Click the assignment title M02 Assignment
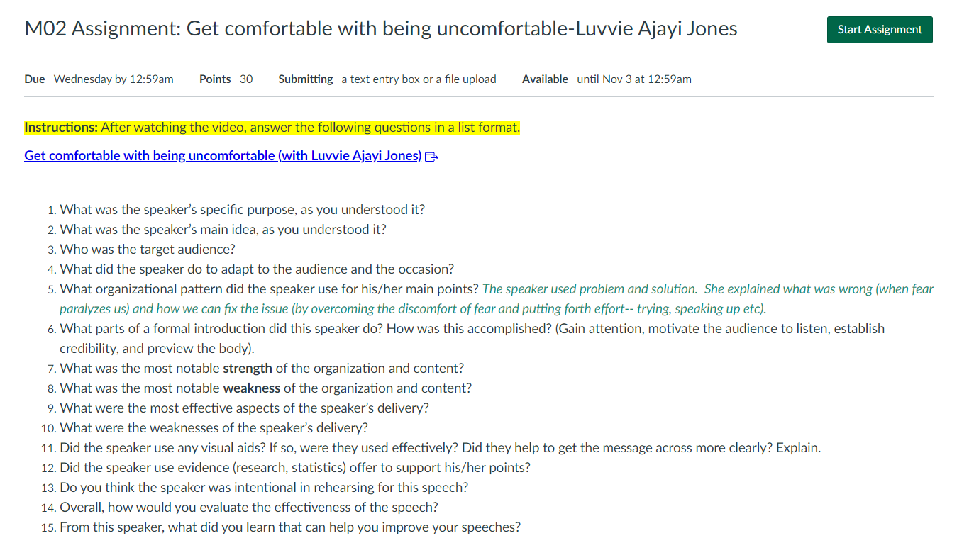This screenshot has height=560, width=974. click(381, 28)
